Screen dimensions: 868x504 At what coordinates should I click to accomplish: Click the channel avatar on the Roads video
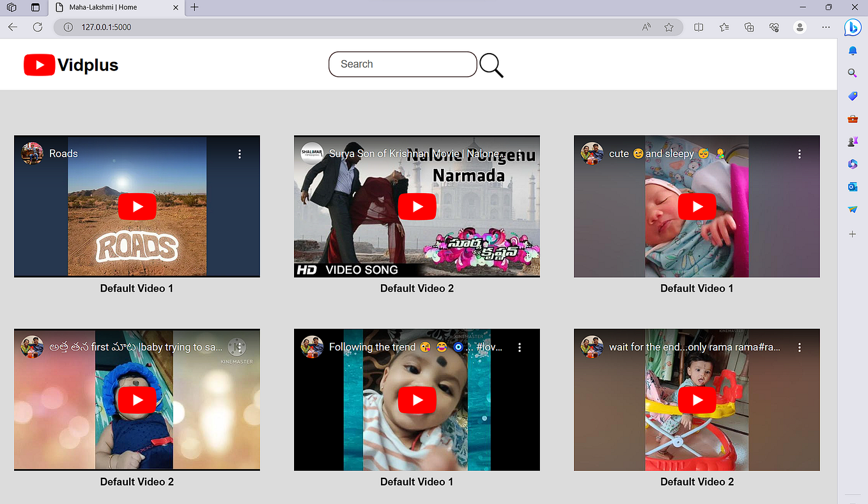32,154
